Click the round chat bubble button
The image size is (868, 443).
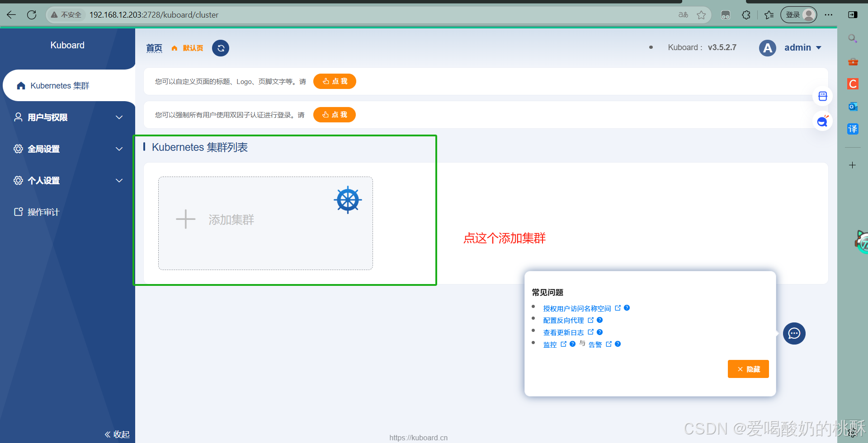coord(794,334)
